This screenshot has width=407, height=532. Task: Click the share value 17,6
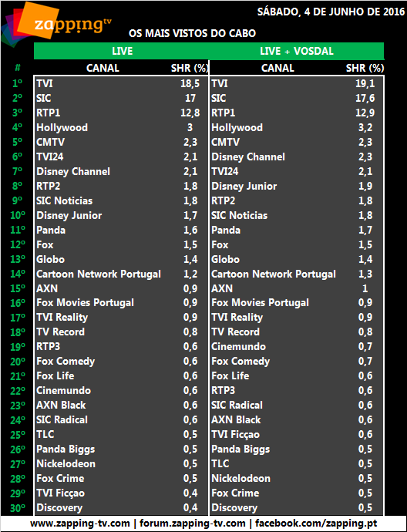coord(365,98)
